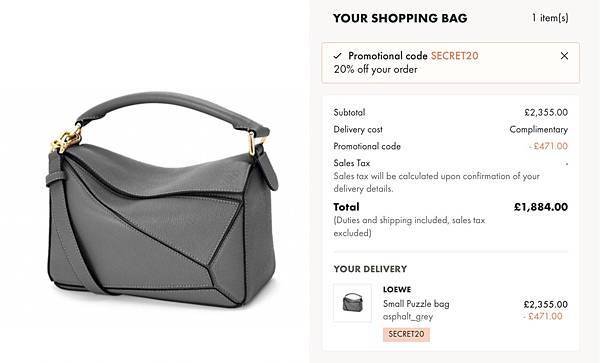Remove the SECRET20 promotional code with the X
Screen dimensions: 600x363
pos(564,56)
